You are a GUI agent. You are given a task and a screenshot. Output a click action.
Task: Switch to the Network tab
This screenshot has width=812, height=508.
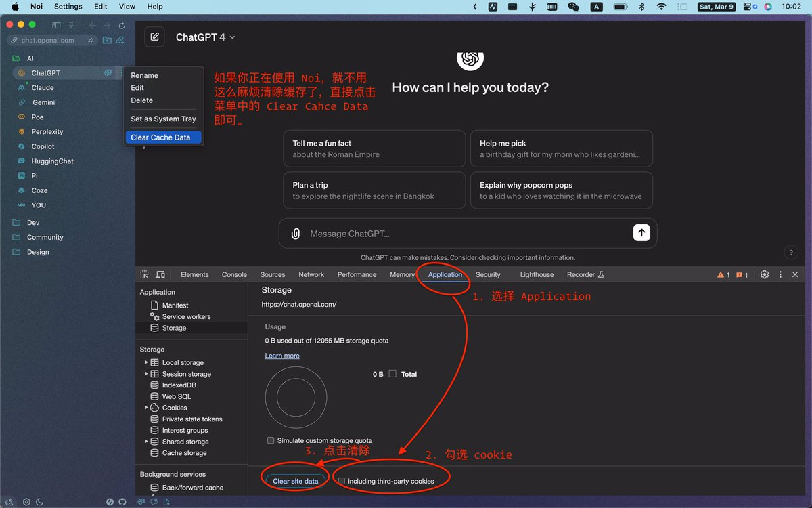pyautogui.click(x=311, y=274)
